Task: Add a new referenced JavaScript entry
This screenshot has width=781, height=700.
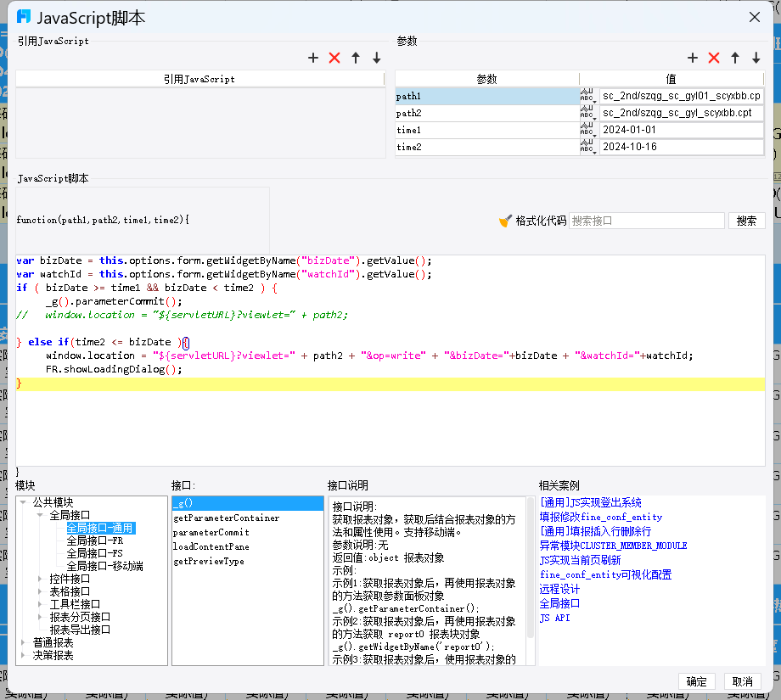Action: click(x=312, y=59)
